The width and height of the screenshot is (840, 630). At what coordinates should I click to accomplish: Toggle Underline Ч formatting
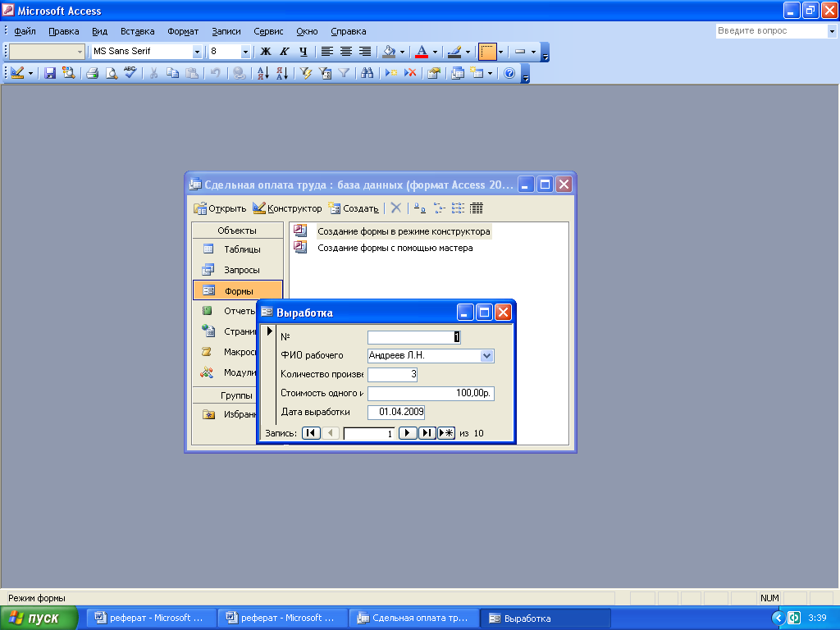(304, 52)
